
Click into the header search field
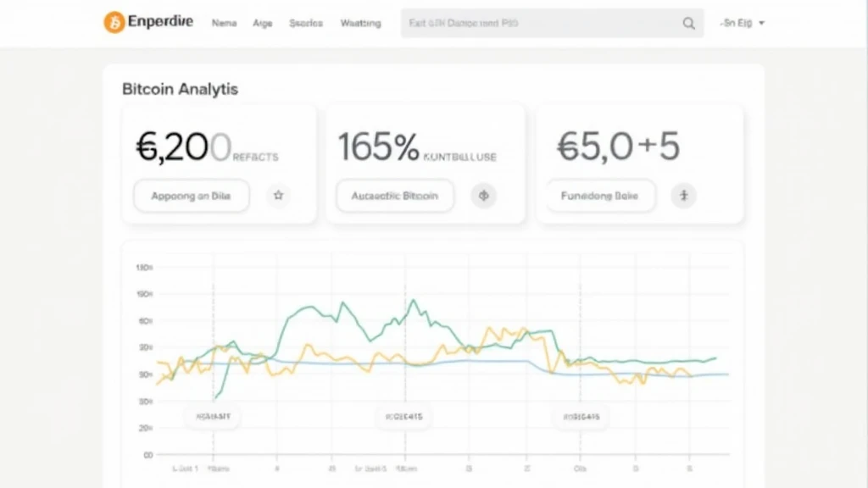click(542, 24)
